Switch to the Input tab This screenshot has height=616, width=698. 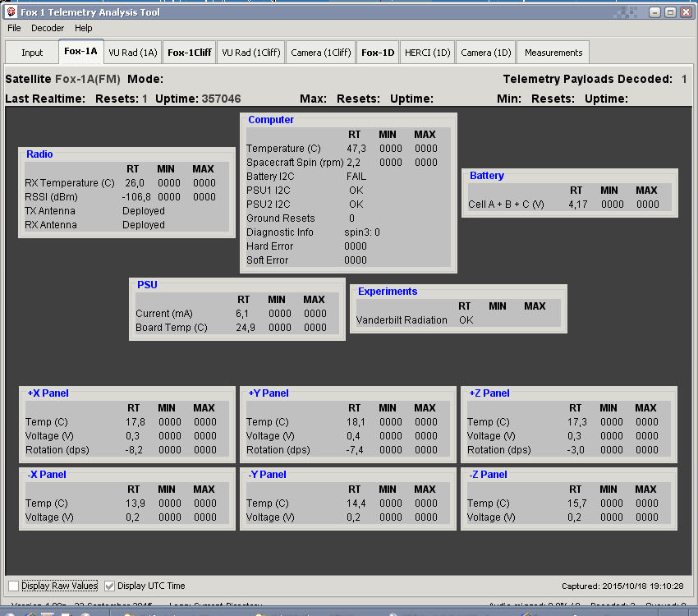point(32,53)
